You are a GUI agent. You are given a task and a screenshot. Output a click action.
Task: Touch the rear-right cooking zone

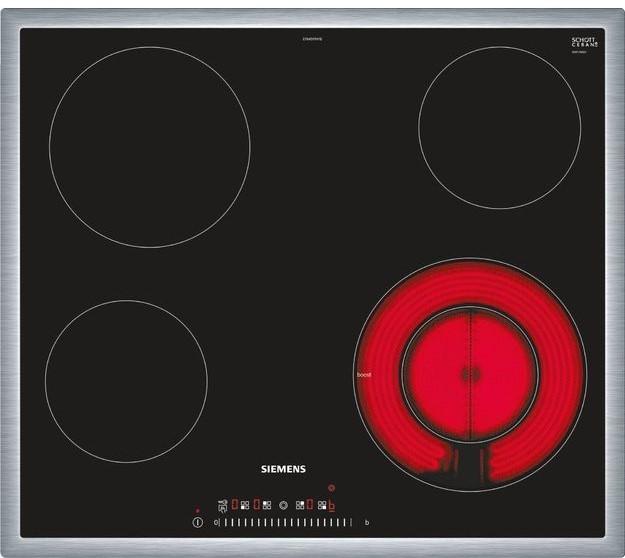pyautogui.click(x=499, y=127)
